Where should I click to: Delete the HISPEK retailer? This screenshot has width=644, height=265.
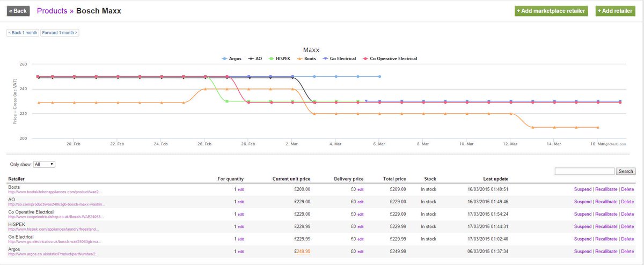[627, 226]
